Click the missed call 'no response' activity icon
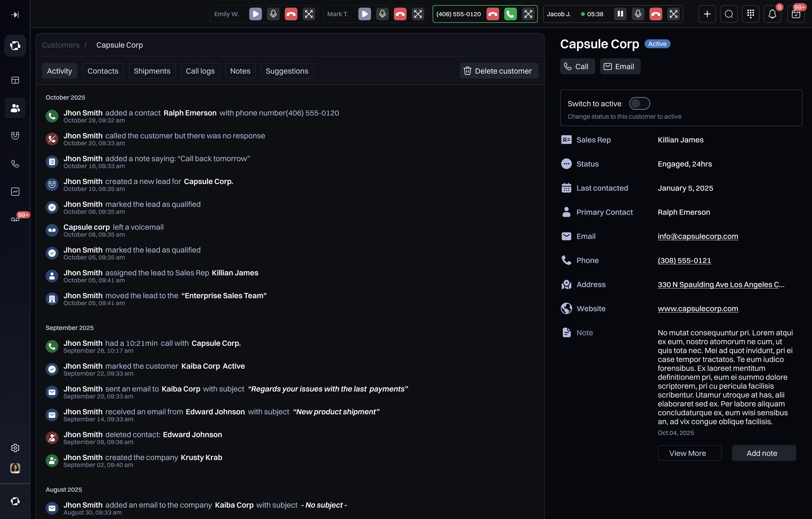Image resolution: width=812 pixels, height=519 pixels. (x=52, y=139)
